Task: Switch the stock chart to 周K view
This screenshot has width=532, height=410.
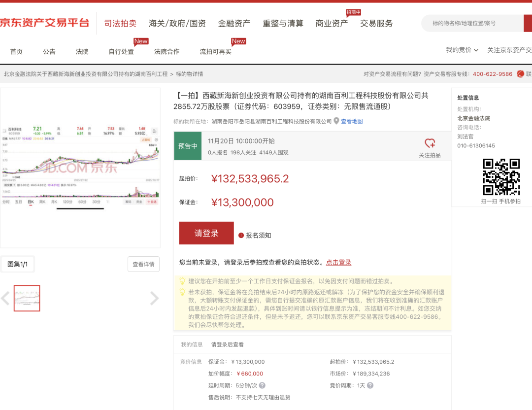Action: click(41, 202)
